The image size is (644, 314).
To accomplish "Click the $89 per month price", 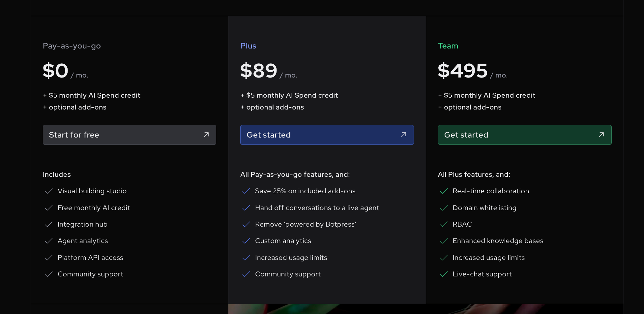I will click(x=259, y=71).
